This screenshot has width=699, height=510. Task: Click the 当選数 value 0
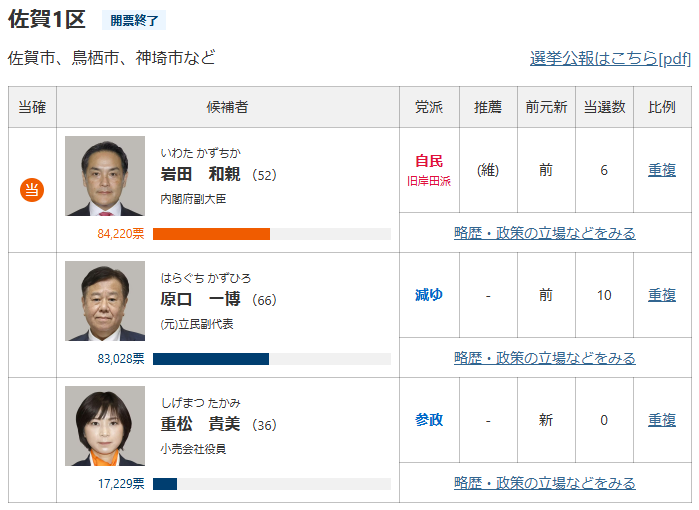point(604,420)
